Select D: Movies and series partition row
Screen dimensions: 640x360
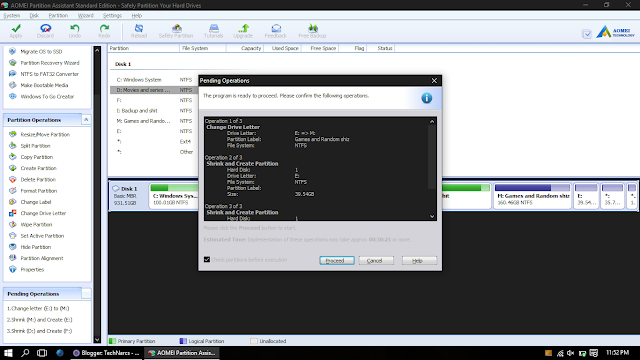154,90
